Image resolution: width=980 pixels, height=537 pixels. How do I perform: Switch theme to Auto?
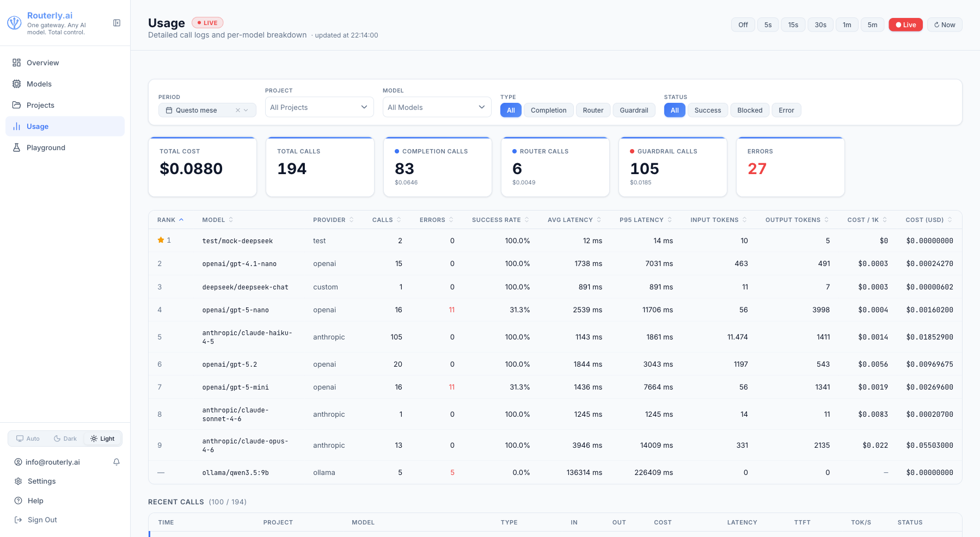(28, 439)
